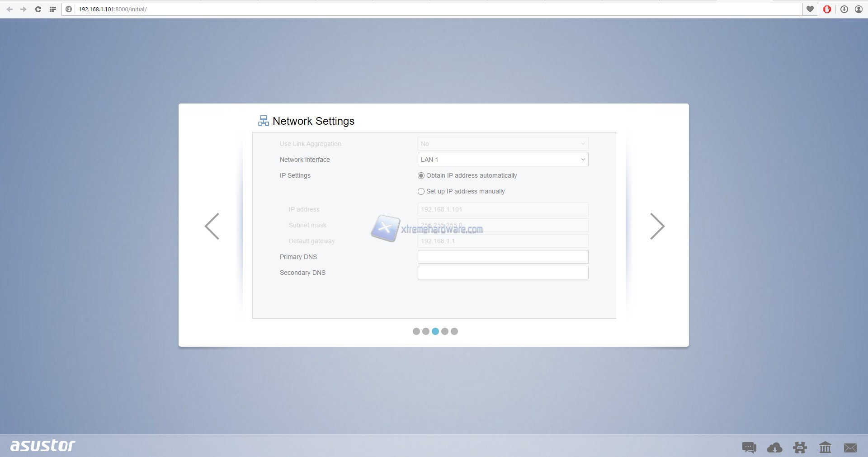This screenshot has height=457, width=868.
Task: Click the Primary DNS input field
Action: coord(503,257)
